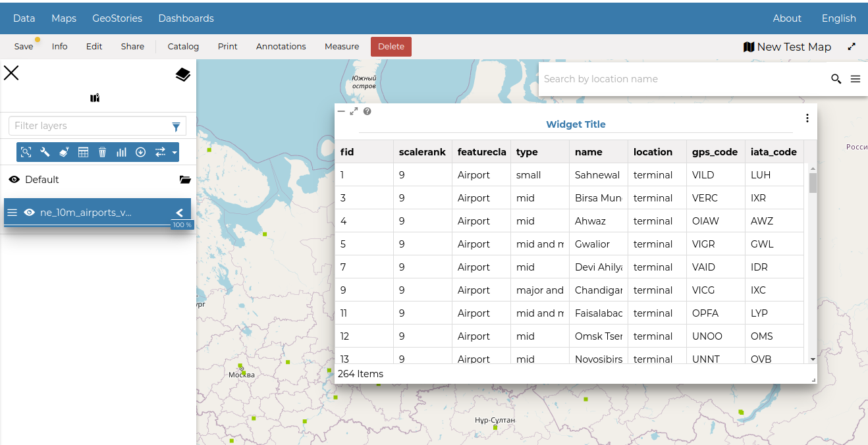Toggle the layer filter funnel icon
The image size is (868, 445).
pyautogui.click(x=176, y=126)
